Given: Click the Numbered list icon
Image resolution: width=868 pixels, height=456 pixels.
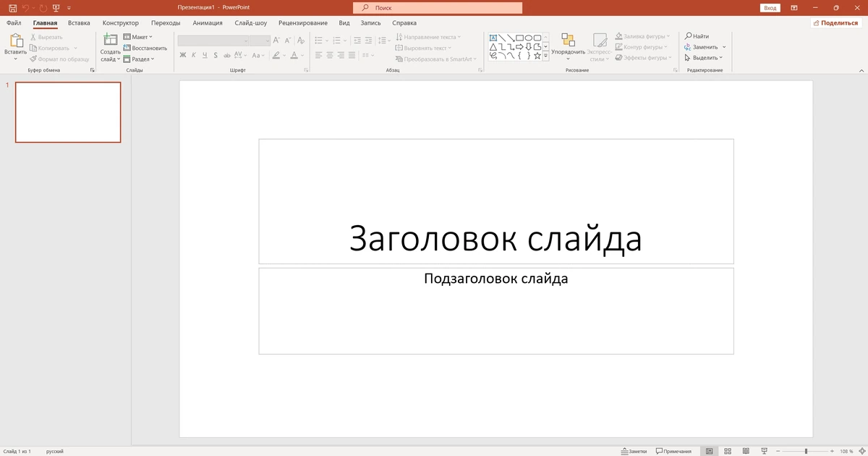Looking at the screenshot, I should [336, 41].
